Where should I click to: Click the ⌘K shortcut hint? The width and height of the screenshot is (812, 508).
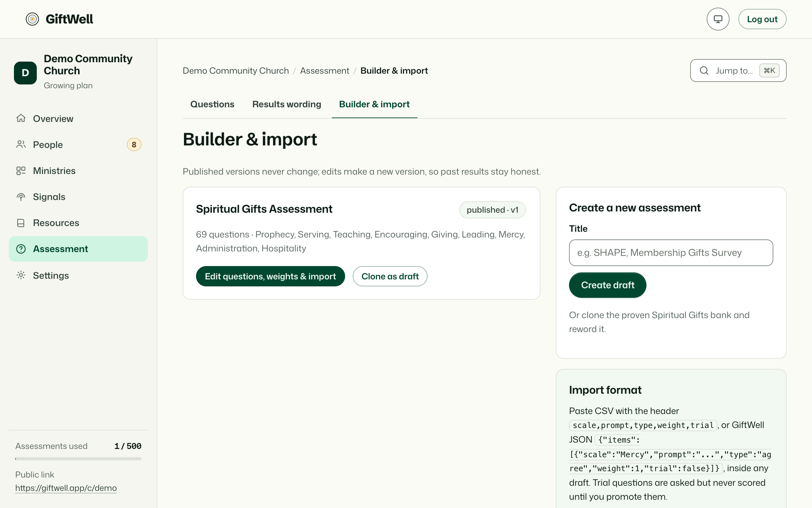(x=769, y=70)
